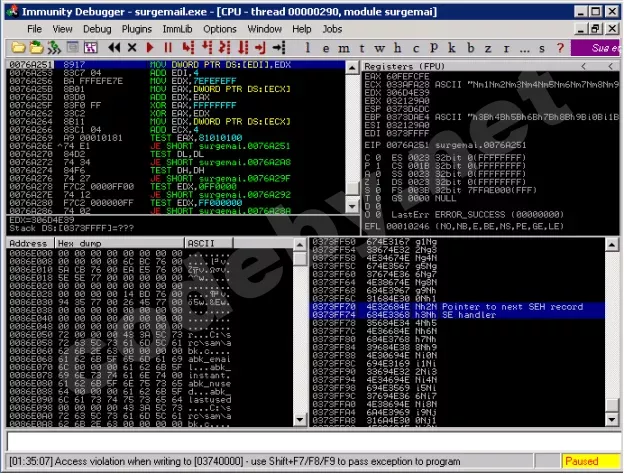The width and height of the screenshot is (624, 474).
Task: Click the Execute till return icon
Action: point(261,48)
